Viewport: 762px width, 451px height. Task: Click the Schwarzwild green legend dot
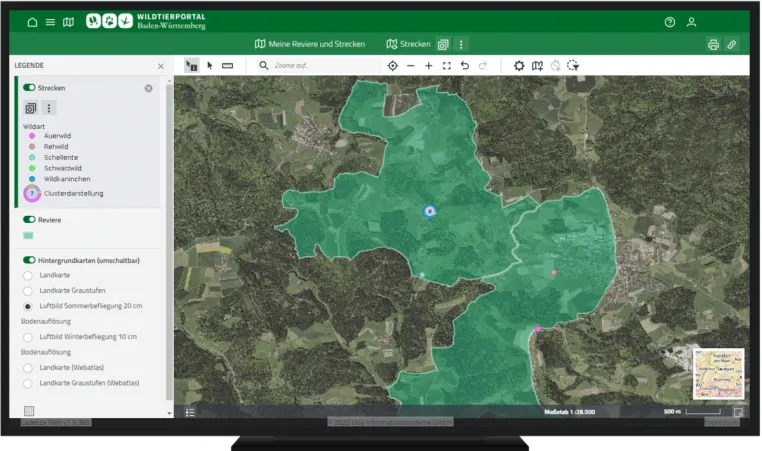pyautogui.click(x=32, y=168)
